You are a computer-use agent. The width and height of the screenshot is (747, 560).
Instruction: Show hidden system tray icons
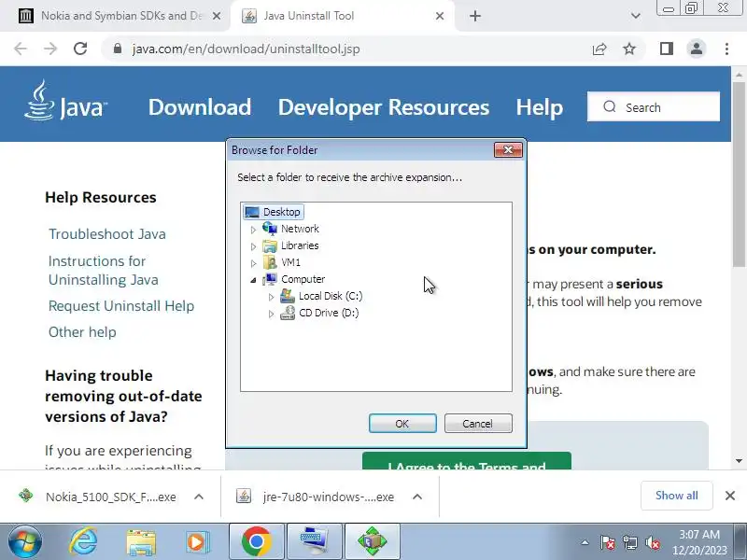[x=585, y=542]
